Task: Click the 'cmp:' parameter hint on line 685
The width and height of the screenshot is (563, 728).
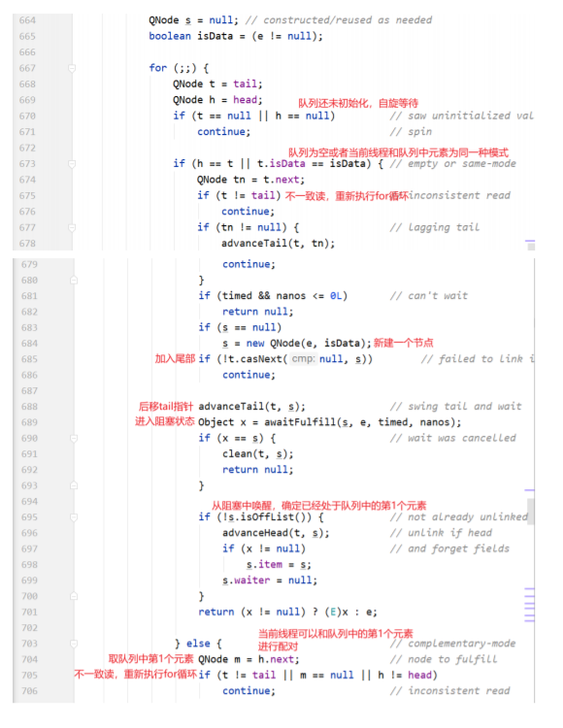Action: [303, 359]
